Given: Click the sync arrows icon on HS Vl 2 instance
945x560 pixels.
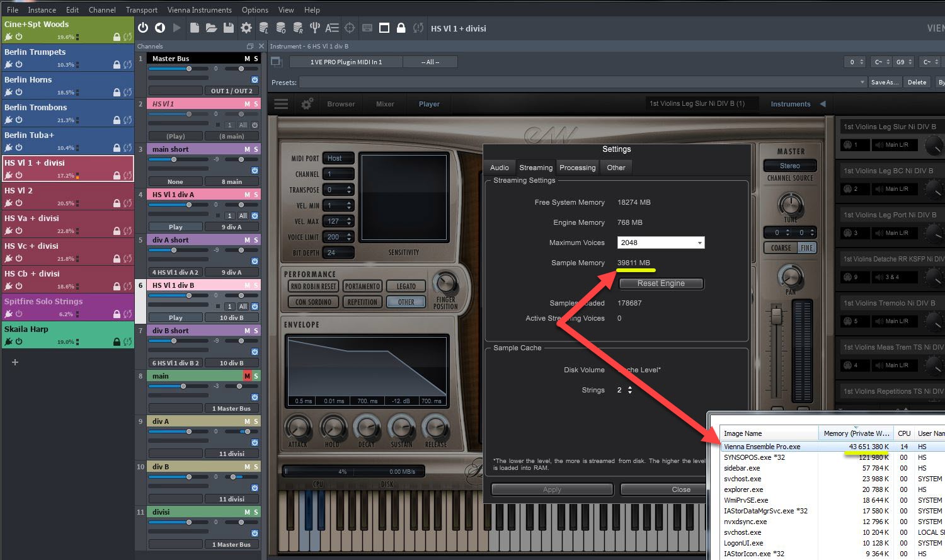Looking at the screenshot, I should (128, 203).
